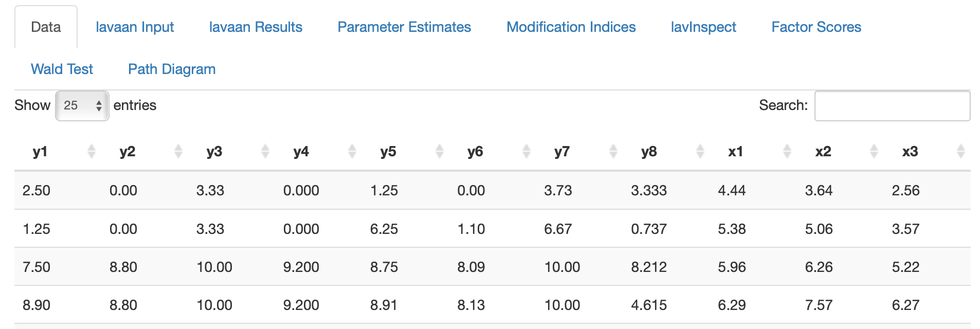Select the Data tab
The width and height of the screenshot is (980, 329).
click(x=46, y=27)
